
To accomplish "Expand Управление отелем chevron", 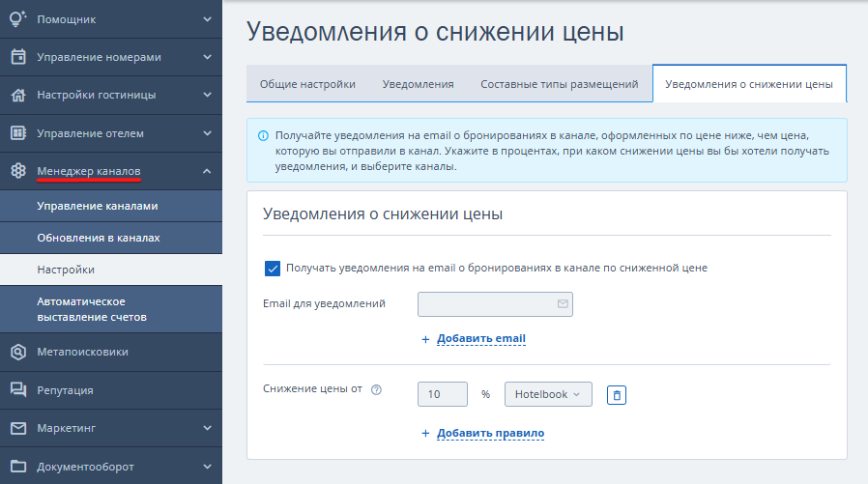I will click(207, 133).
